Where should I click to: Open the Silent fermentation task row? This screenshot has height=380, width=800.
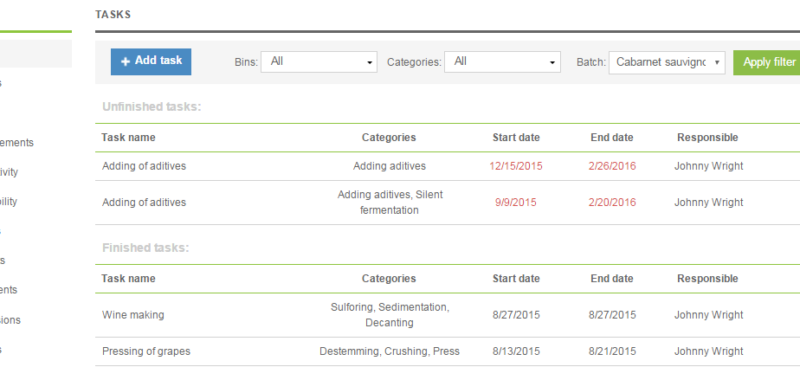(447, 202)
